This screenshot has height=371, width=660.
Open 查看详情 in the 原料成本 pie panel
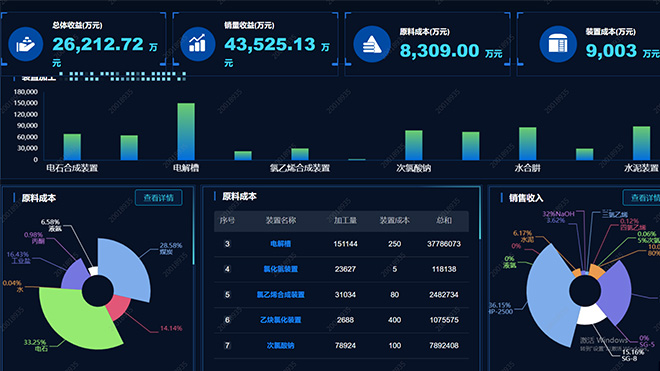coord(159,198)
